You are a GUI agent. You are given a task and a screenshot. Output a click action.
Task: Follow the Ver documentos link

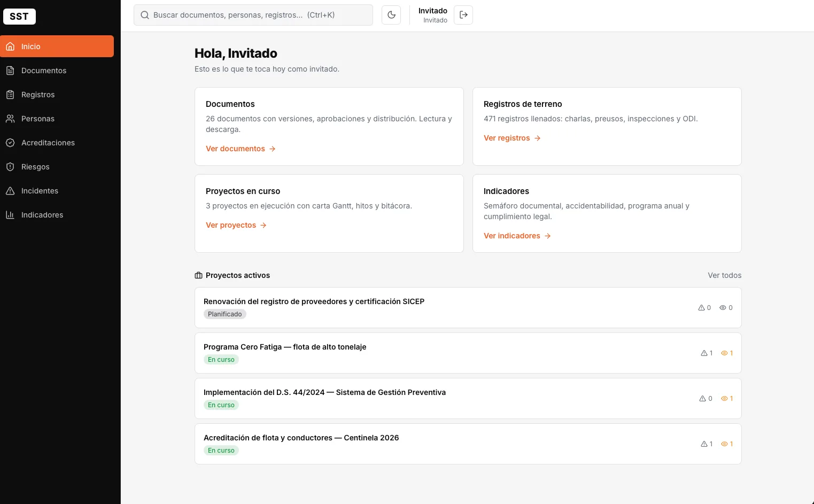[x=241, y=149]
